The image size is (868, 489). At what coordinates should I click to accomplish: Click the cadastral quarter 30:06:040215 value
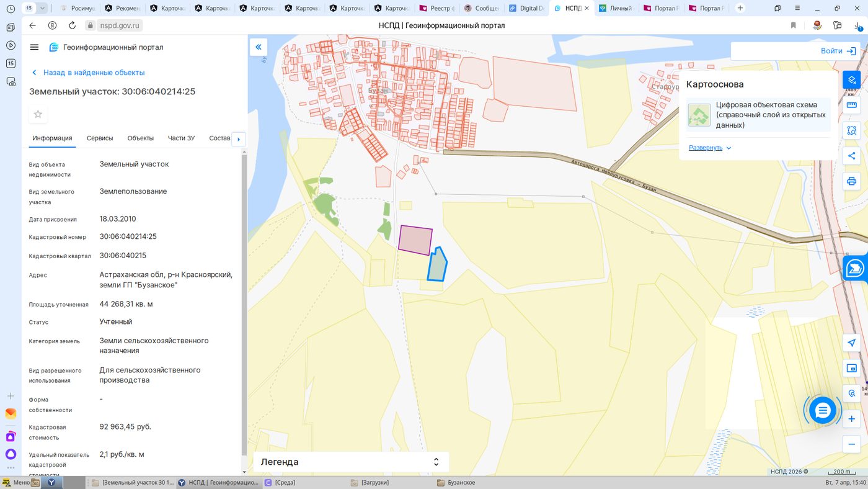123,255
